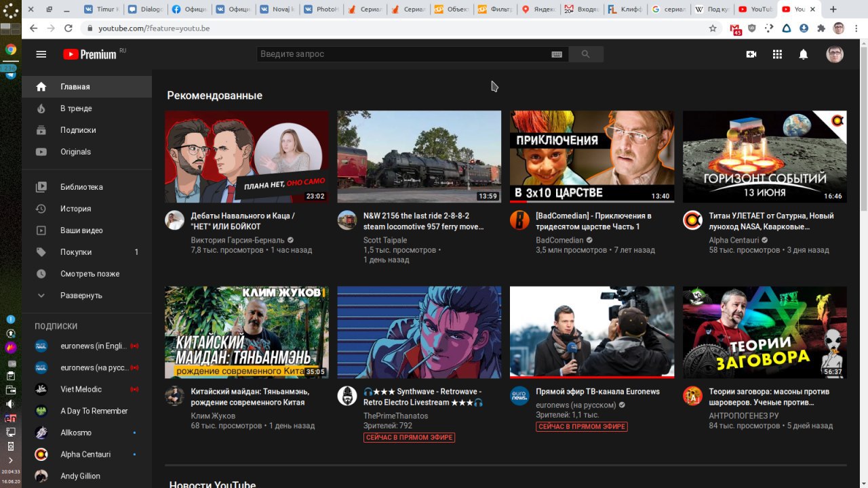Viewport: 868px width, 488px height.
Task: Expand the sidebar with Развернуть
Action: point(87,296)
